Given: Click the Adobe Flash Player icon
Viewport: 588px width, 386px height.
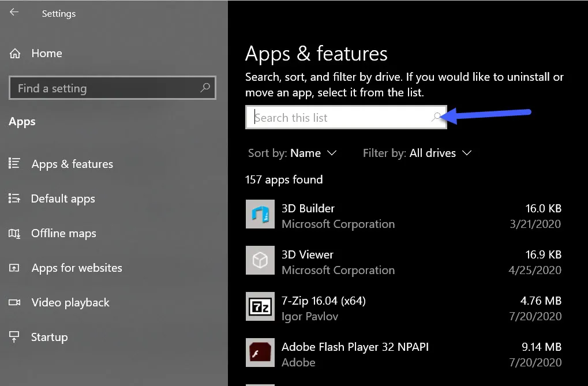Looking at the screenshot, I should (260, 353).
